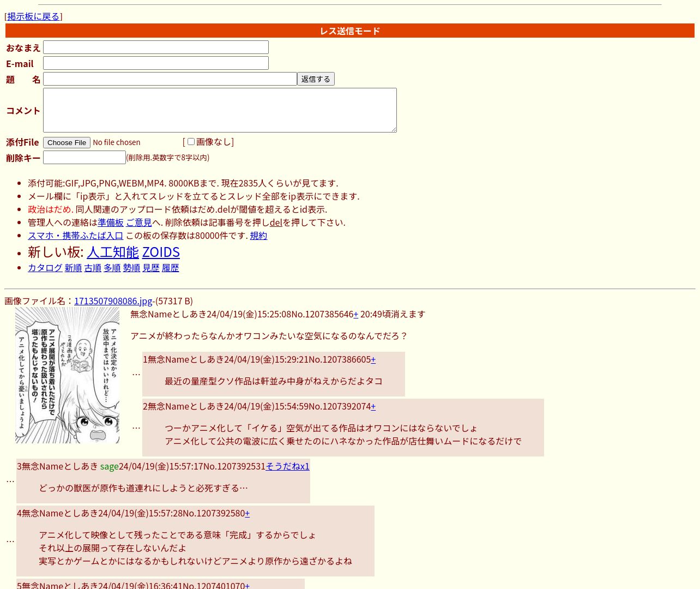The width and height of the screenshot is (700, 589).
Task: Sort threads by 古順
Action: (93, 268)
